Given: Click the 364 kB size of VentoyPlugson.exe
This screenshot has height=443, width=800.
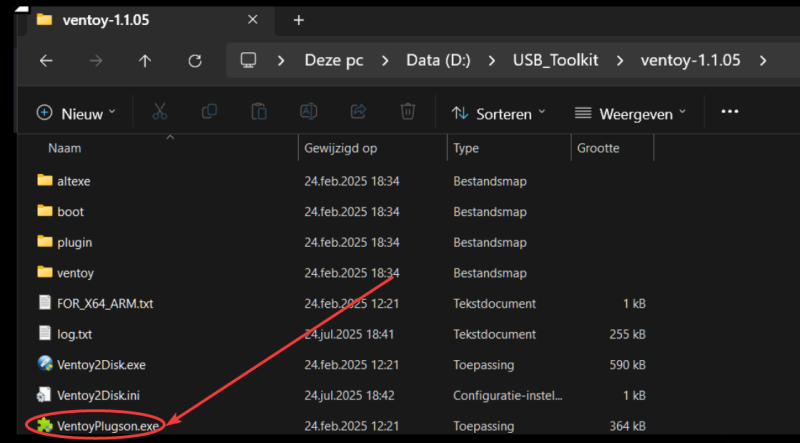Looking at the screenshot, I should click(628, 426).
